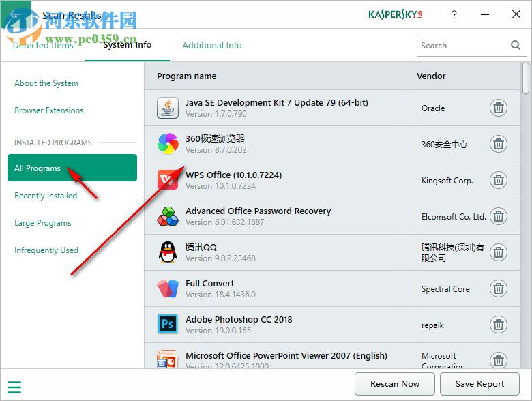Click vendor repaik
Screen dimensions: 532x401
(x=432, y=325)
